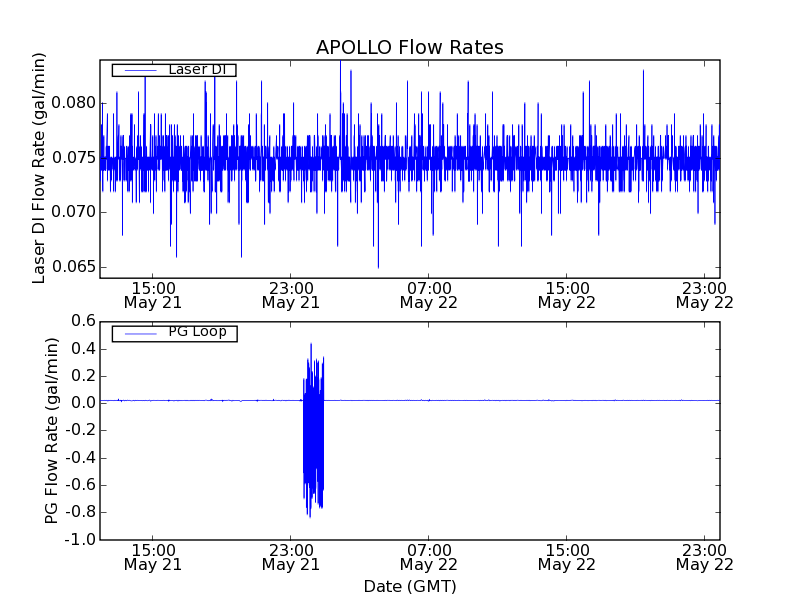Click the 0.075 y-axis tick label

click(73, 158)
